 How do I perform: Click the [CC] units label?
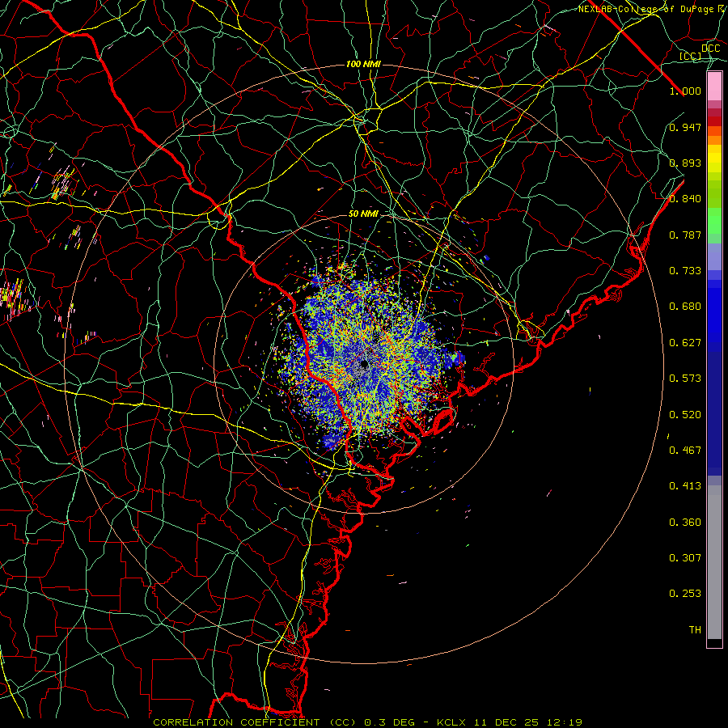pos(691,56)
